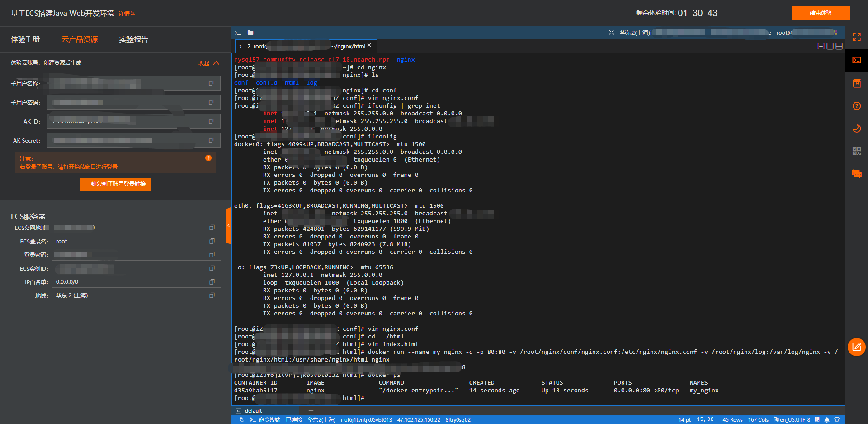Screen dimensions: 868x424
Task: Copy the ECS public address
Action: 212,228
